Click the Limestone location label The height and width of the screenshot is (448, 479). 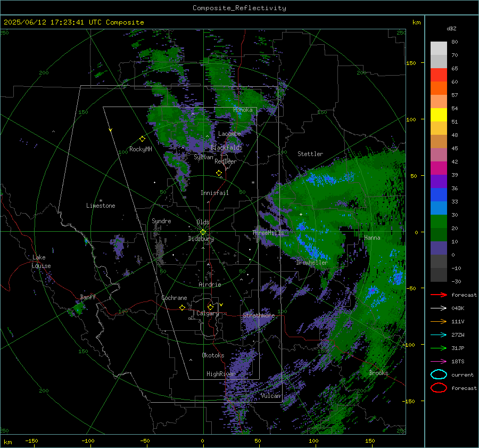pos(101,206)
